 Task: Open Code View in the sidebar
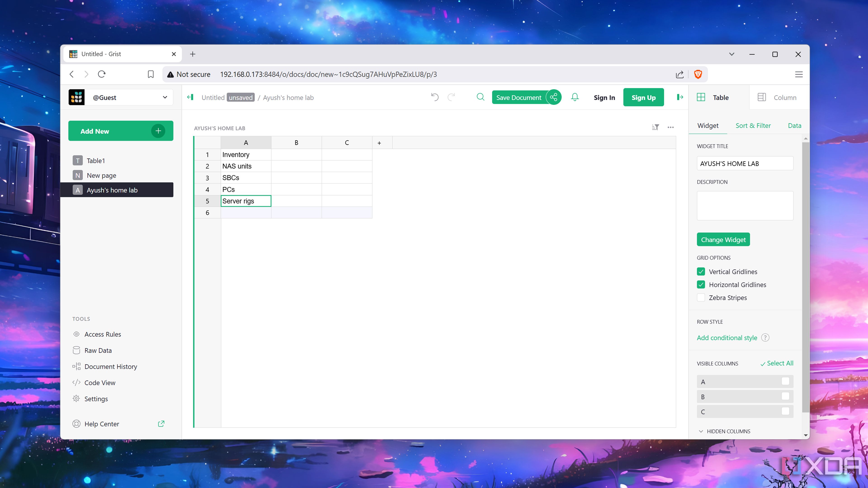pos(100,382)
